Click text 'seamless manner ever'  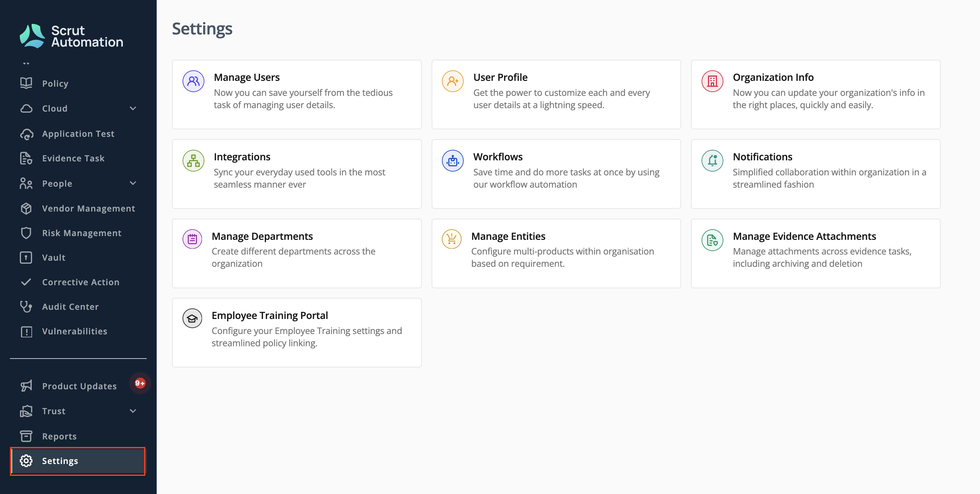260,185
